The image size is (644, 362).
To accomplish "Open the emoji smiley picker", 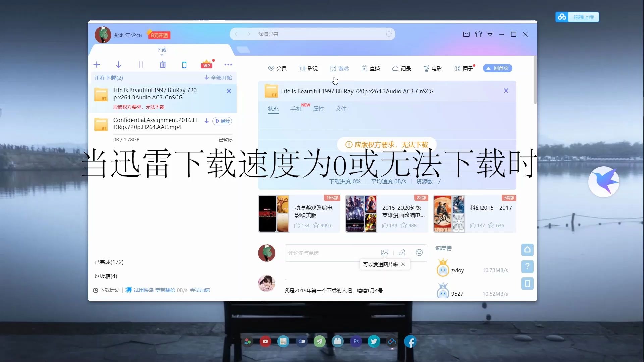I will click(419, 253).
